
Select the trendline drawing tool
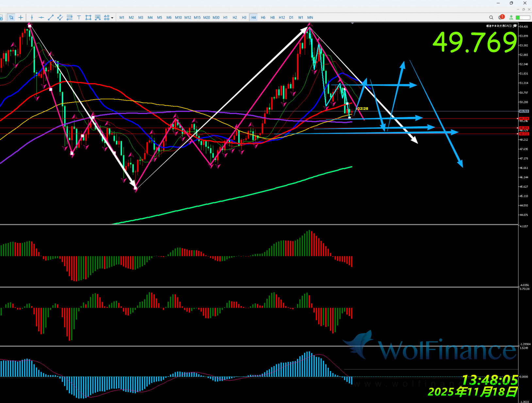51,18
